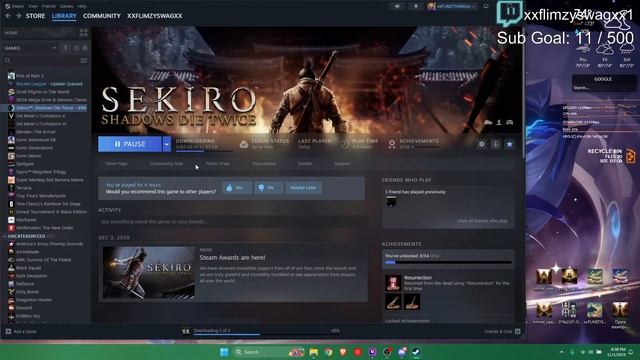
Task: Collapse the Uncategorized section
Action: coord(5,236)
